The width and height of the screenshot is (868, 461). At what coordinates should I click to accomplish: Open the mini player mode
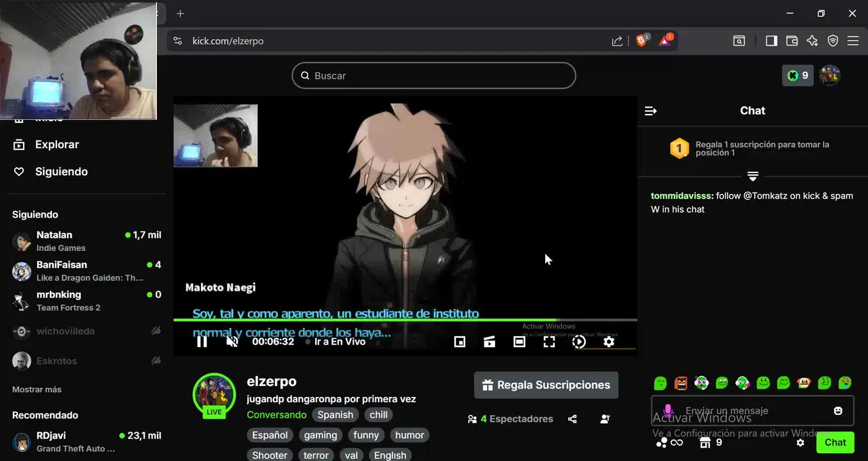click(459, 342)
